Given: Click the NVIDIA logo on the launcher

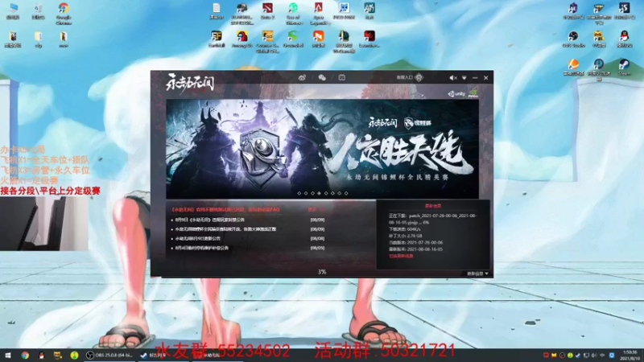Looking at the screenshot, I should [473, 94].
